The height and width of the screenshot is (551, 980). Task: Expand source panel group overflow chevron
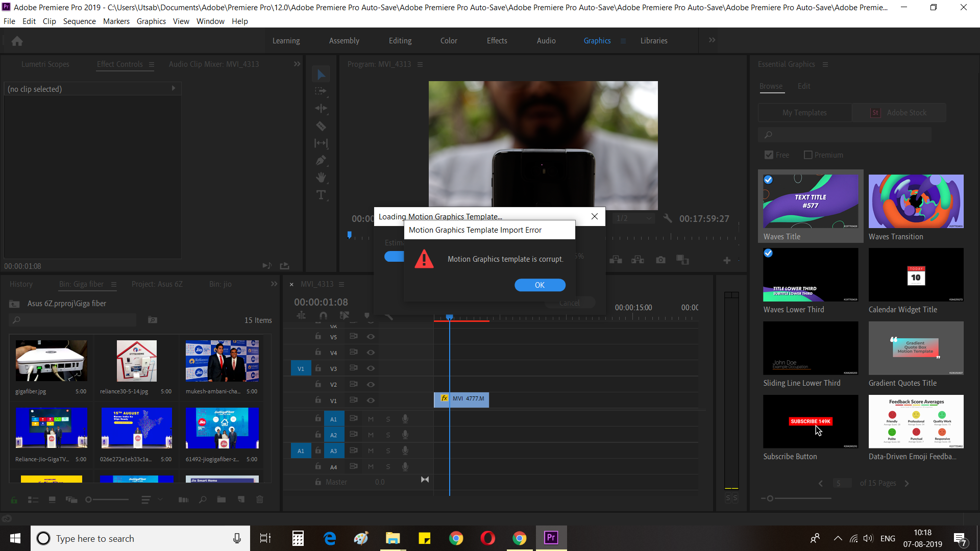point(297,64)
